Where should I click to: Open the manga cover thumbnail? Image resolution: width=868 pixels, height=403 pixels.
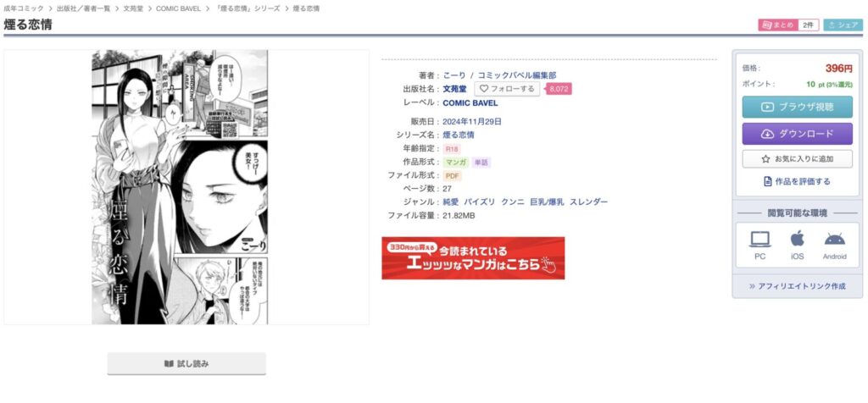point(180,187)
